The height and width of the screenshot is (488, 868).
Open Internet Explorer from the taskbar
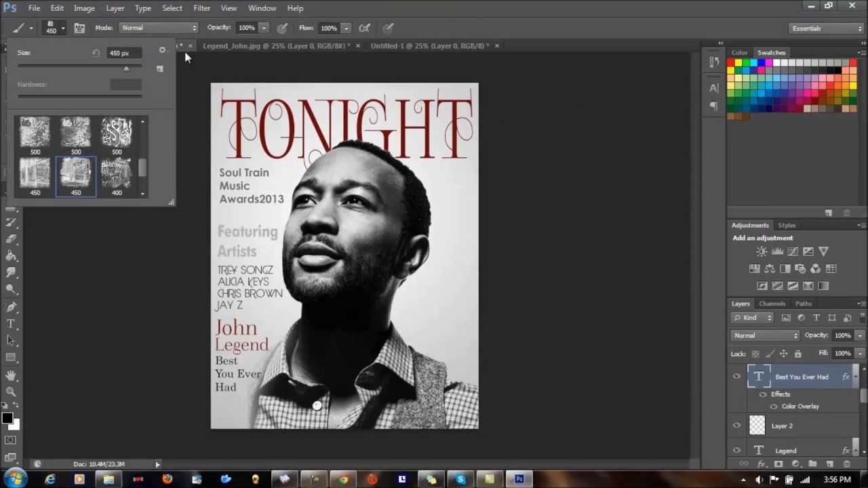coord(50,480)
